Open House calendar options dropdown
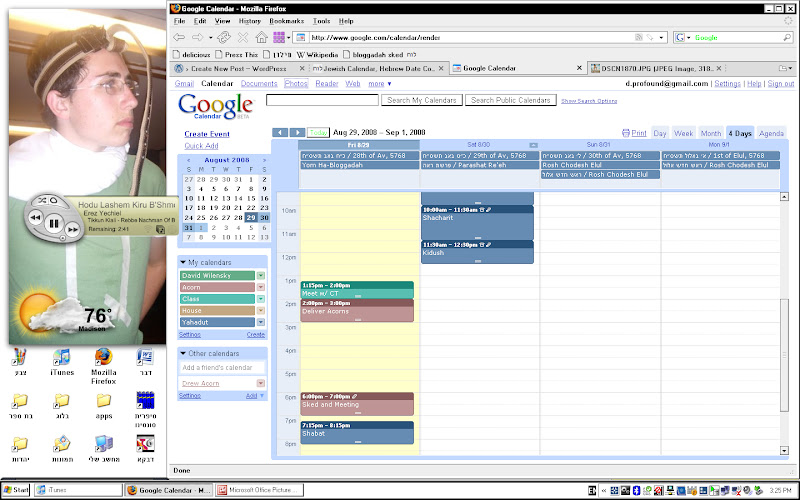This screenshot has width=800, height=500. [x=261, y=311]
